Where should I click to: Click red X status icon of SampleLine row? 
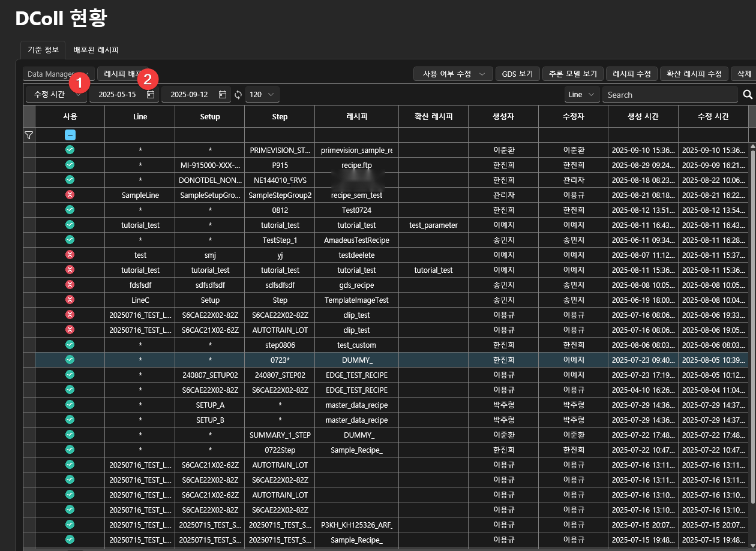tap(70, 195)
